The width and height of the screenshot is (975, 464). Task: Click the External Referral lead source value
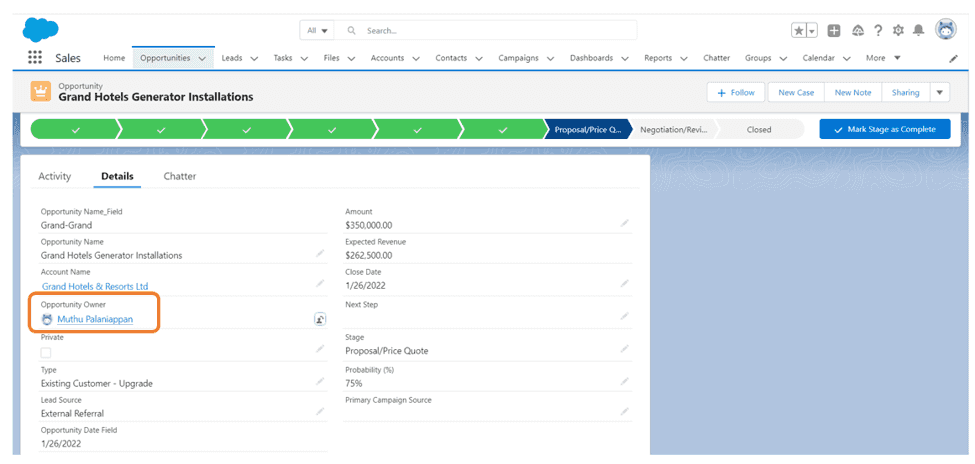(x=72, y=414)
